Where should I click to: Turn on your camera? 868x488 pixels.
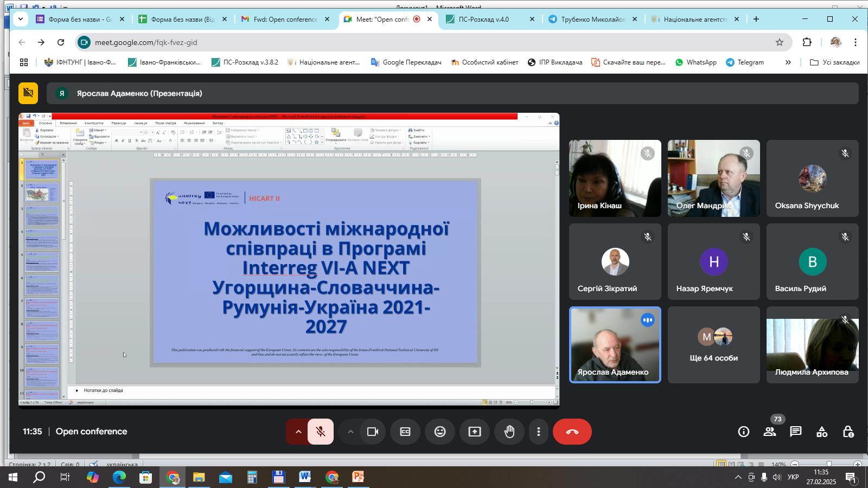click(372, 432)
